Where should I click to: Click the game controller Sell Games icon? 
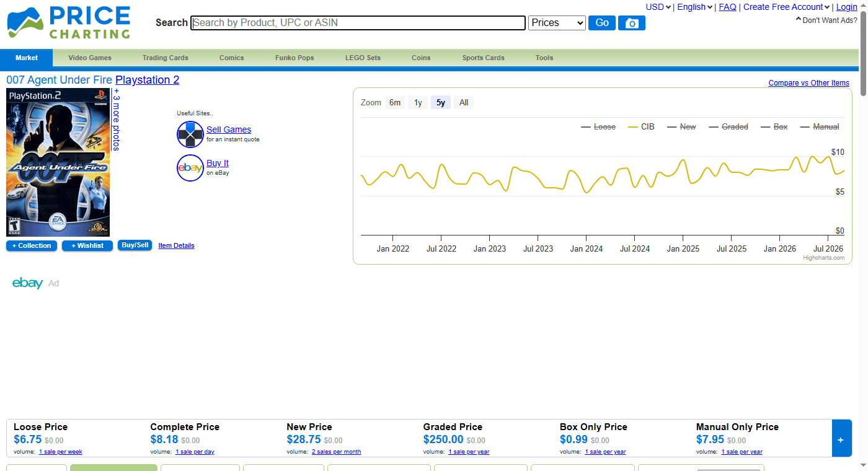click(190, 134)
